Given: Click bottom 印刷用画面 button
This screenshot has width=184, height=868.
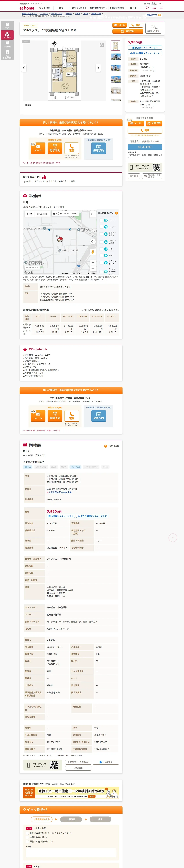Looking at the screenshot, I should pos(78,768).
